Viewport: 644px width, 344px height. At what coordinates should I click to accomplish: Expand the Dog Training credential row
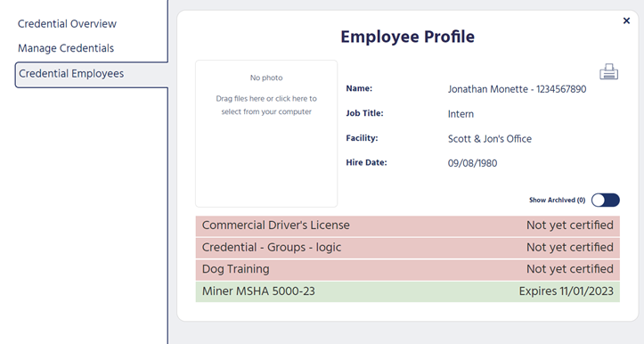click(x=407, y=269)
